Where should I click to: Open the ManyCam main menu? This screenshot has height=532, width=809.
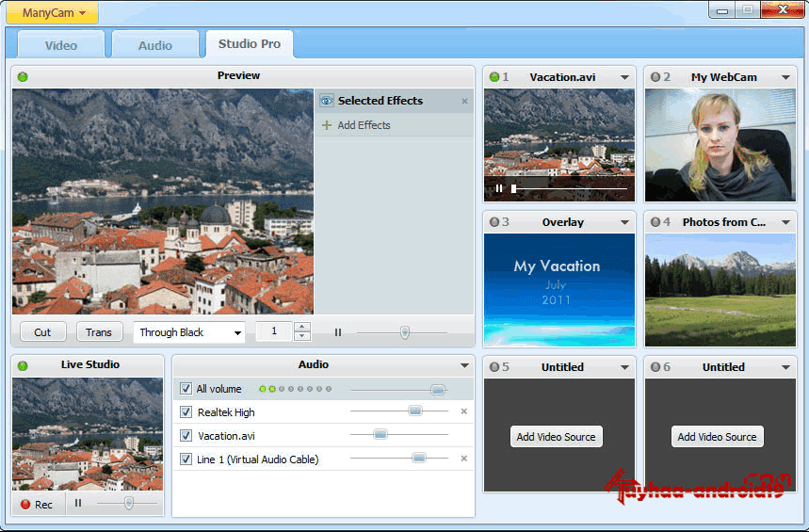point(52,13)
